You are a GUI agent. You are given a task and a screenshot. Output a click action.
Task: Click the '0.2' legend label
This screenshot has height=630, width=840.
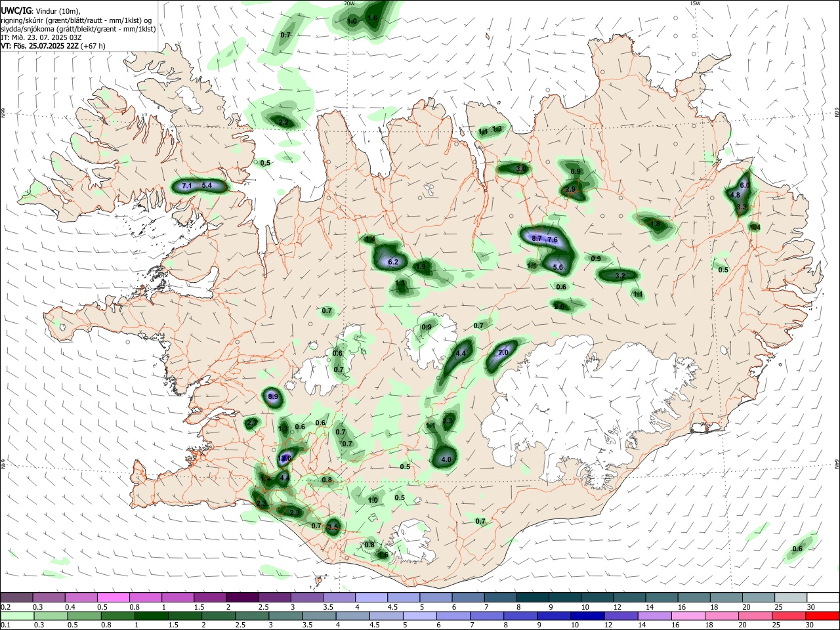[x=5, y=607]
